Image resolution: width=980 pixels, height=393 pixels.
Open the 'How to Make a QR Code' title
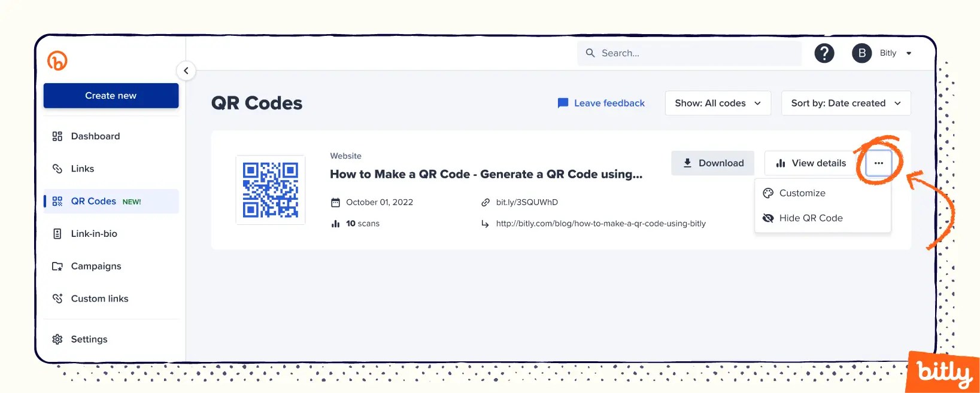486,174
